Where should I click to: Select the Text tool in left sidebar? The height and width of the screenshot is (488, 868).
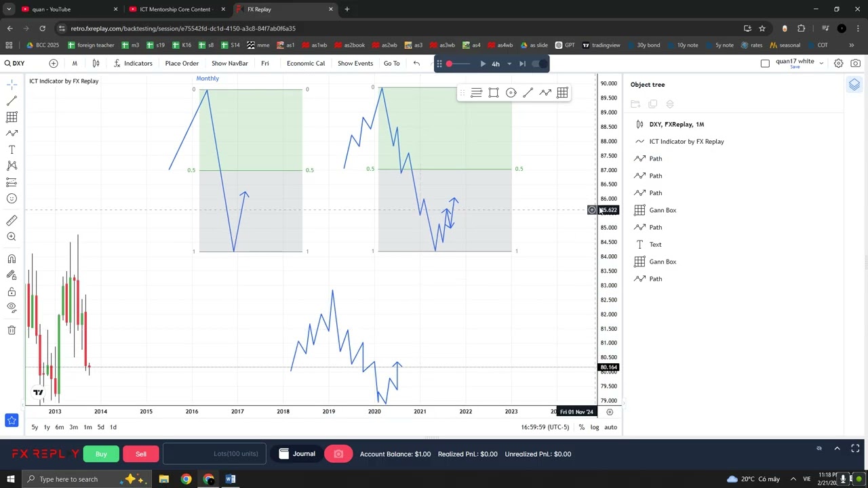coord(12,150)
